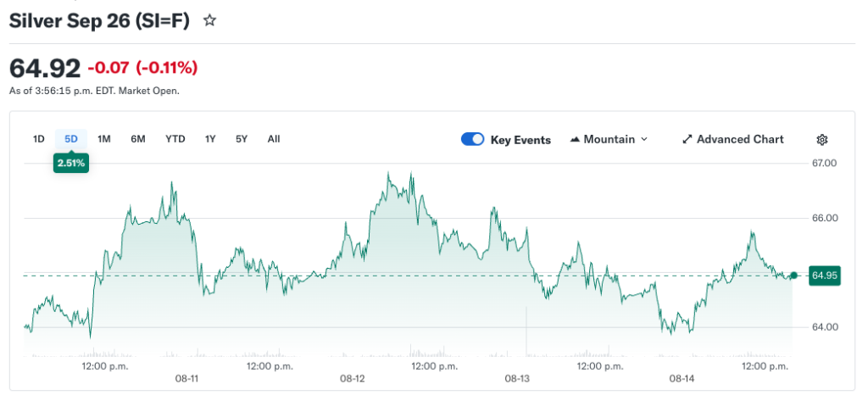Click the Silver Sep 26 (SI=F) title
Image resolution: width=868 pixels, height=401 pixels.
point(100,21)
